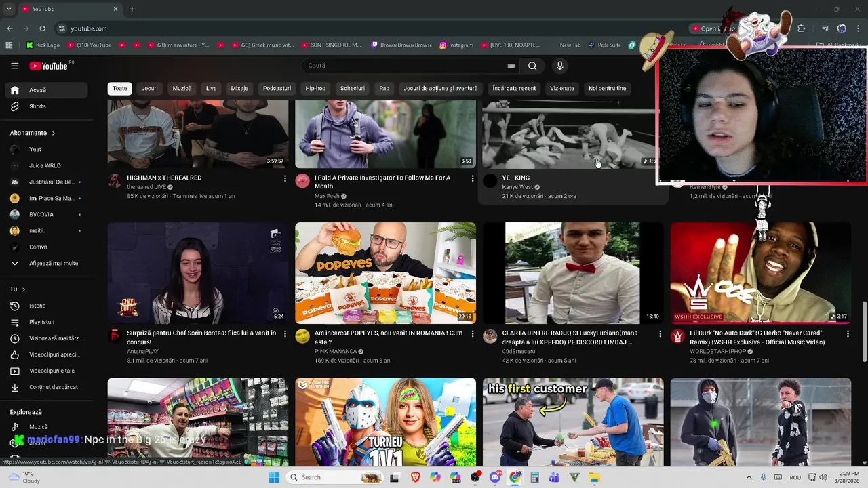Open three-dot menu for HIGHMAN x THEREALRED
The height and width of the screenshot is (488, 868).
click(x=285, y=178)
